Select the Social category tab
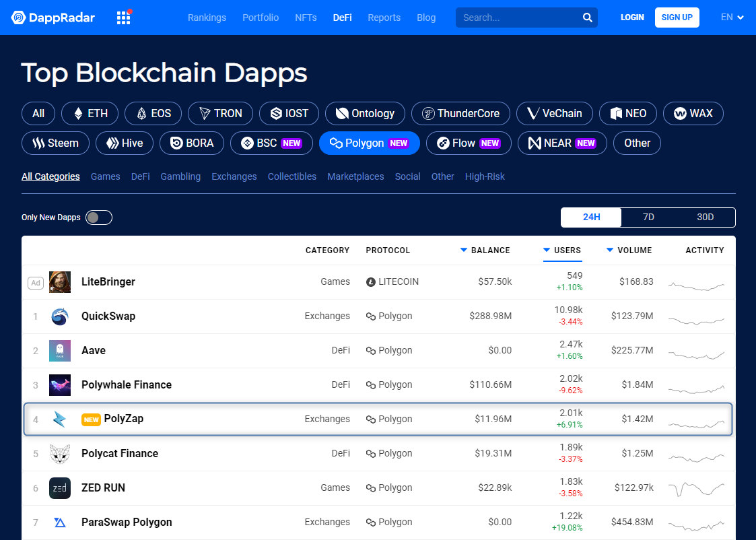 point(407,176)
